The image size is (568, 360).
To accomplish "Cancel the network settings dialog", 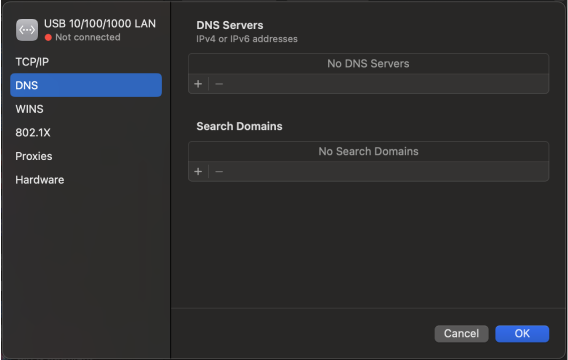I will pos(461,333).
